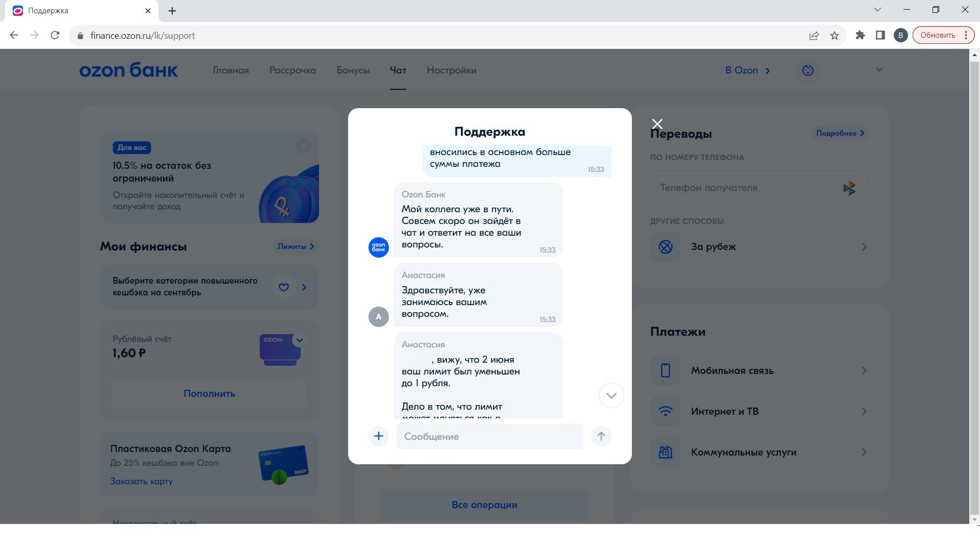Viewport: 980px width, 551px height.
Task: Expand the Рублёвый счёт card chevron
Action: point(300,340)
